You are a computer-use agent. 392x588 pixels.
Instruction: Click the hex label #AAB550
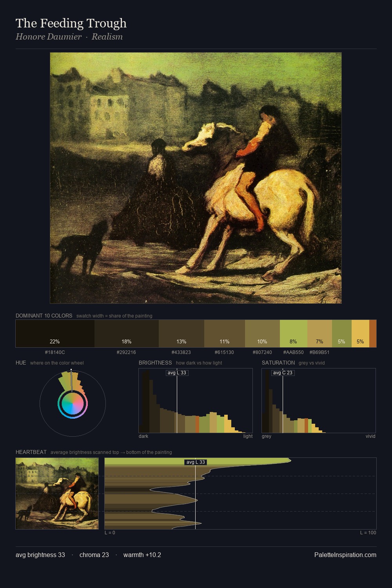tap(294, 352)
